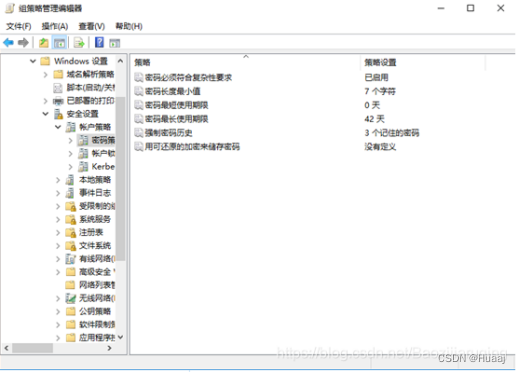This screenshot has height=373, width=520.
Task: Select 密码长度最小值 policy
Action: pyautogui.click(x=173, y=91)
